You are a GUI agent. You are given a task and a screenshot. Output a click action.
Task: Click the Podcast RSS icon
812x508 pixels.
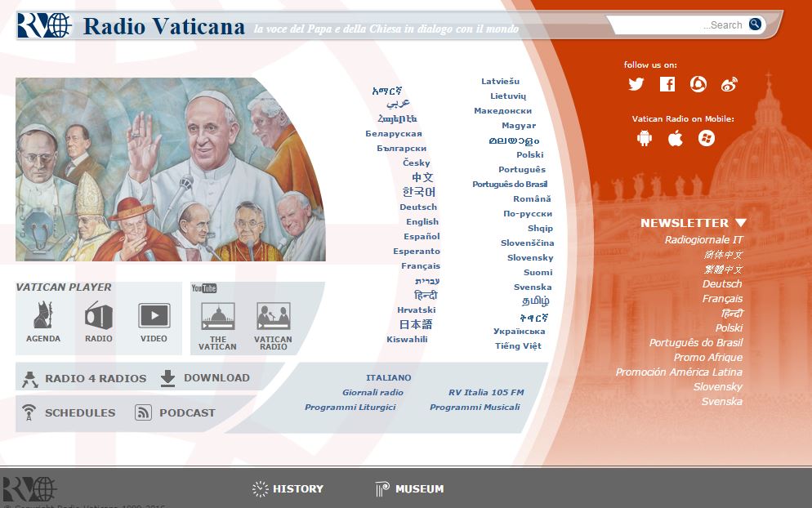tap(144, 412)
